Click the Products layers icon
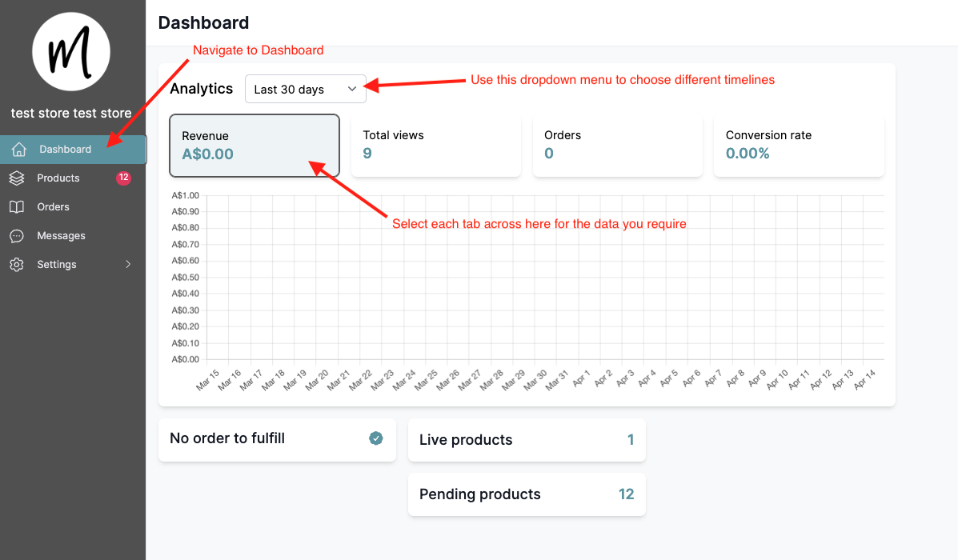Screen dimensions: 958x560 tap(17, 178)
